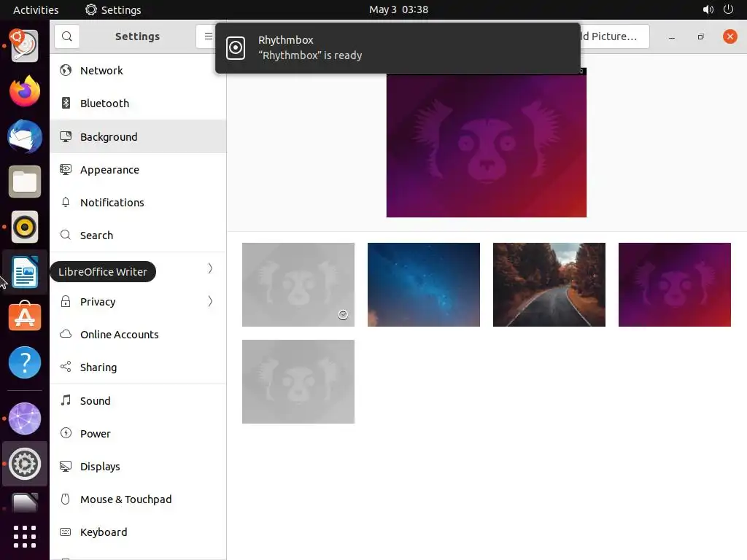Click the Mouse icon in sidebar
Viewport: 747px width, 560px height.
pos(66,499)
